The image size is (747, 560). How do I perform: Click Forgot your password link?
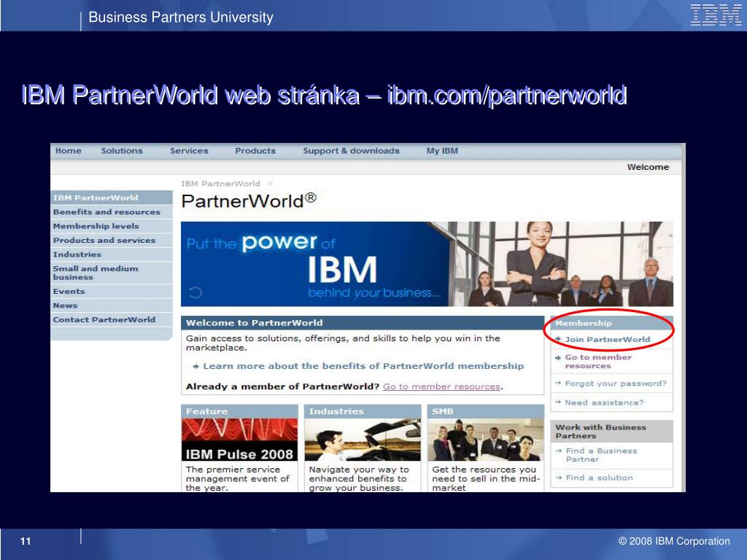(616, 384)
